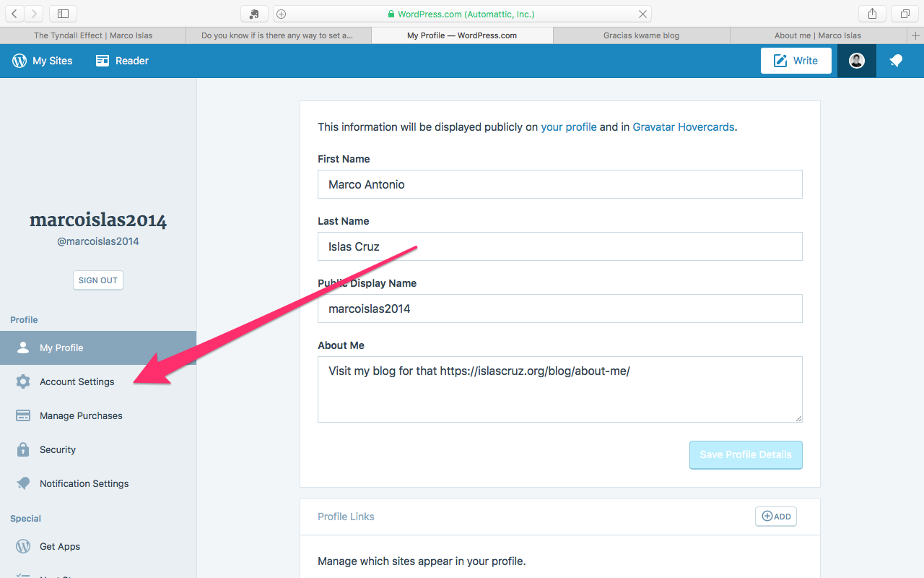Click the Safari address bar
Viewport: 924px width, 578px height.
pyautogui.click(x=462, y=14)
